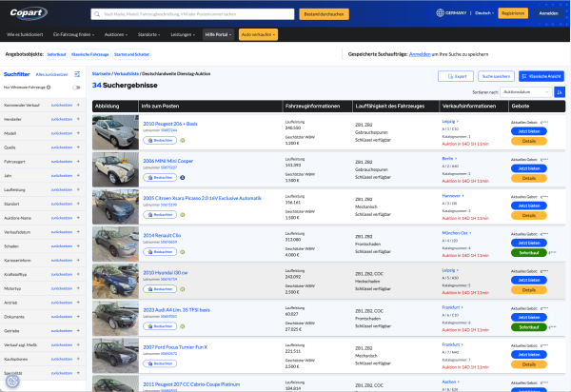Screen dimensions: 571x392
Task: Click blue status icon on MINI Cooper row
Action: pos(183,178)
